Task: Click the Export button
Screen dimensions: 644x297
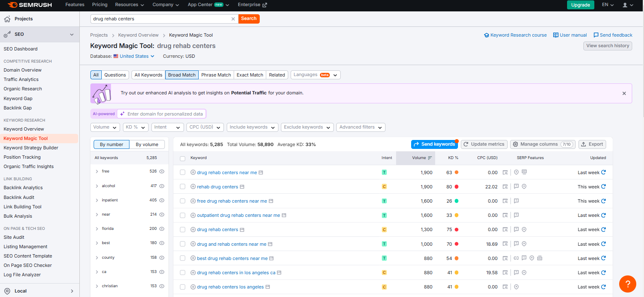Action: tap(592, 144)
